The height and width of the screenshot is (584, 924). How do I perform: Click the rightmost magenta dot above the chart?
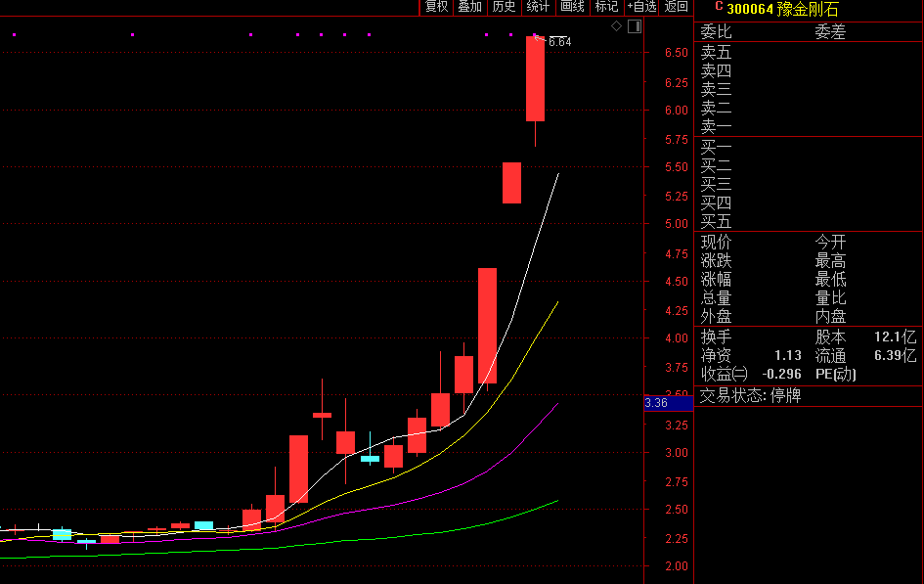[509, 35]
